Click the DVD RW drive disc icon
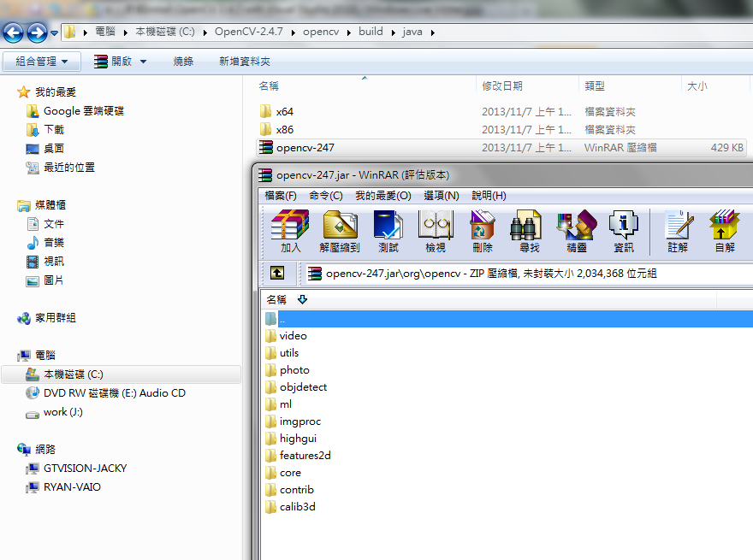753x560 pixels. coord(33,393)
